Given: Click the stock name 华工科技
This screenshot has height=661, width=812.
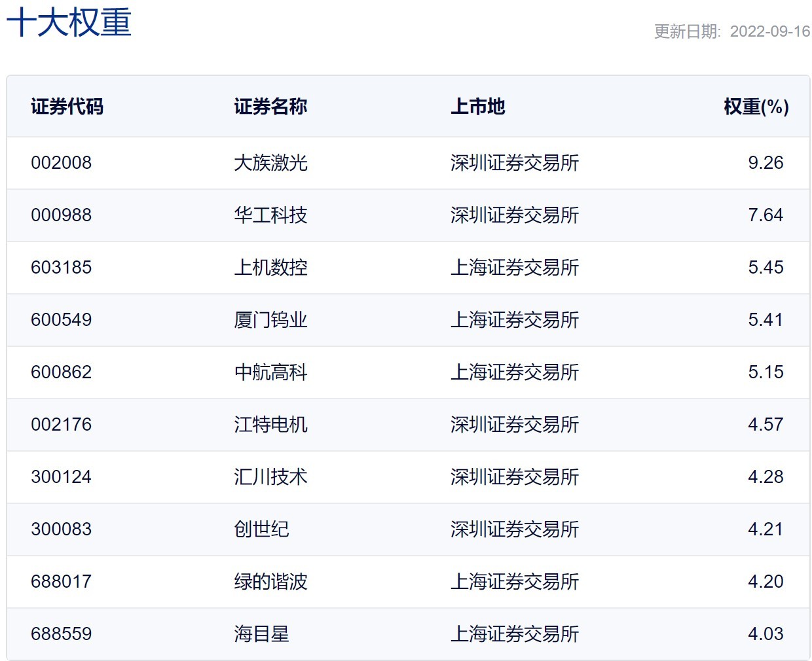Looking at the screenshot, I should [270, 215].
